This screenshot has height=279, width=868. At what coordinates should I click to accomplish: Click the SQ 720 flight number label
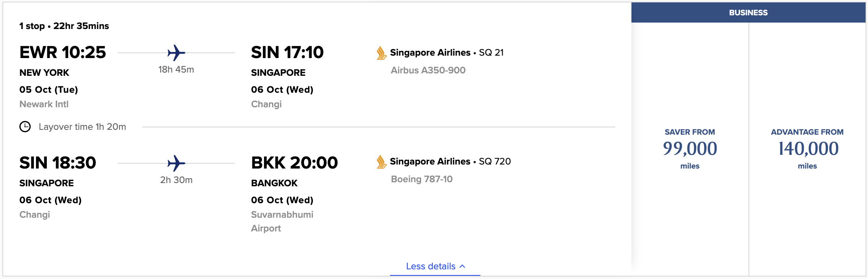coord(495,161)
